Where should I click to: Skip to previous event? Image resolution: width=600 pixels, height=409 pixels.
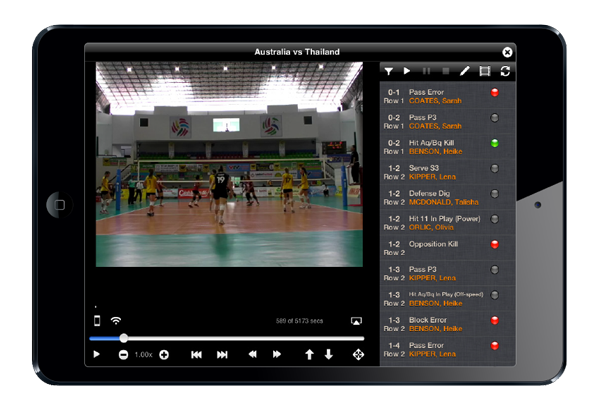tap(196, 355)
